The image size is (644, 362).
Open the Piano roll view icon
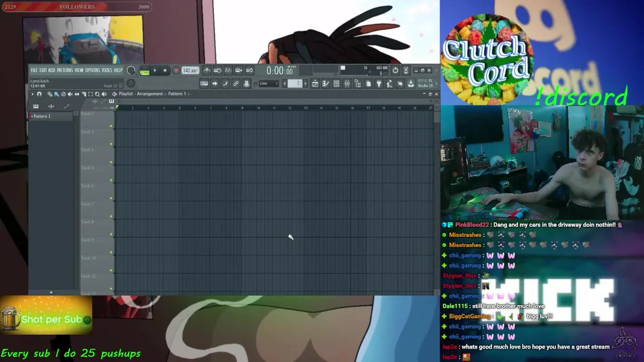point(326,83)
